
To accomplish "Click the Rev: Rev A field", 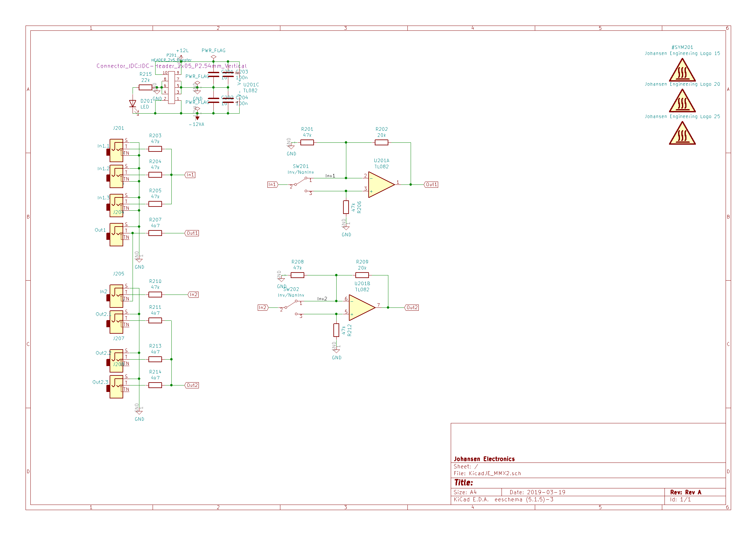I will click(x=686, y=492).
